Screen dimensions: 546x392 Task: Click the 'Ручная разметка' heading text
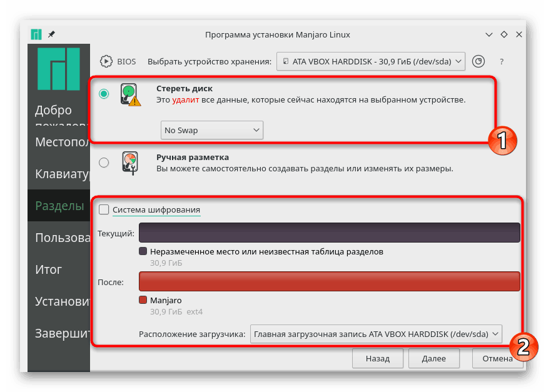tap(193, 158)
